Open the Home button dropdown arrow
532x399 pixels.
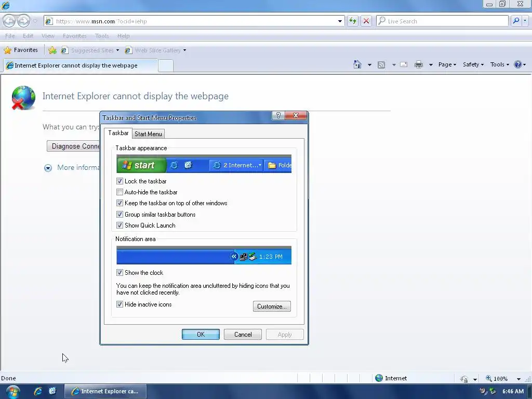tap(369, 64)
